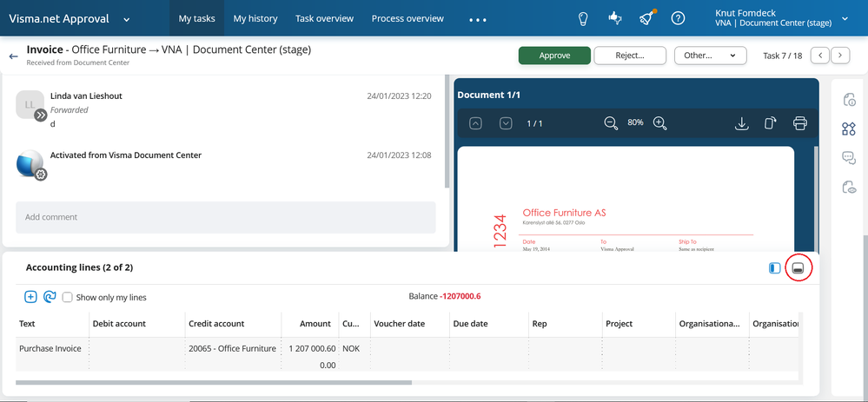Expand the Visma.net Approval app menu
868x402 pixels.
(126, 19)
